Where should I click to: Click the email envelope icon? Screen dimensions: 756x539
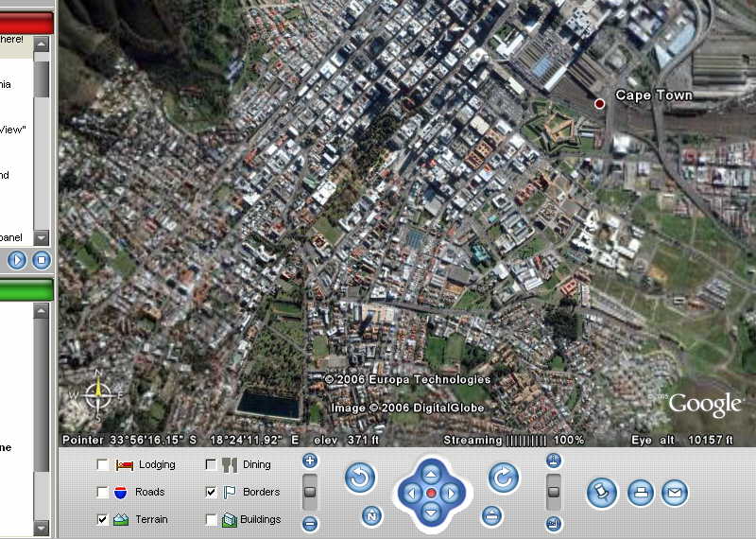(674, 492)
